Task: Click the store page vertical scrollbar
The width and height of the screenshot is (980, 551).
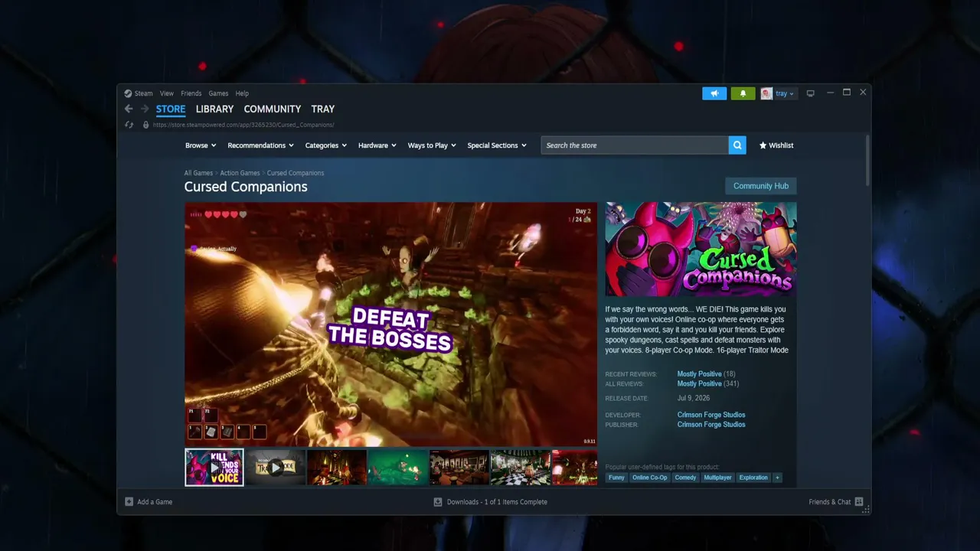Action: tap(867, 161)
